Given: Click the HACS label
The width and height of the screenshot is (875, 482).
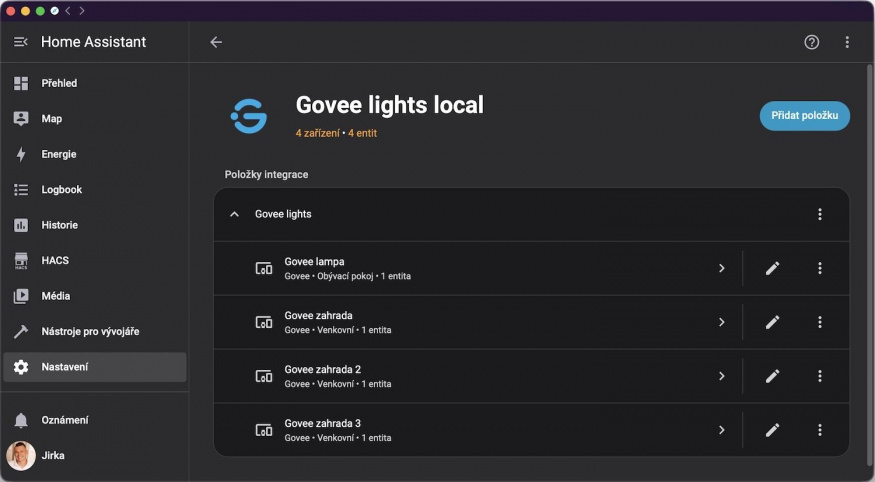Looking at the screenshot, I should (x=55, y=261).
